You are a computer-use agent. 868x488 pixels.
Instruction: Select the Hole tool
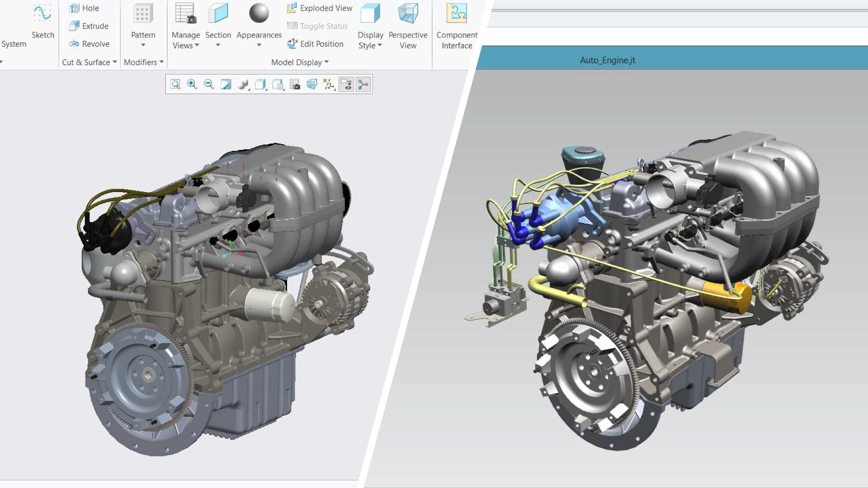point(85,8)
